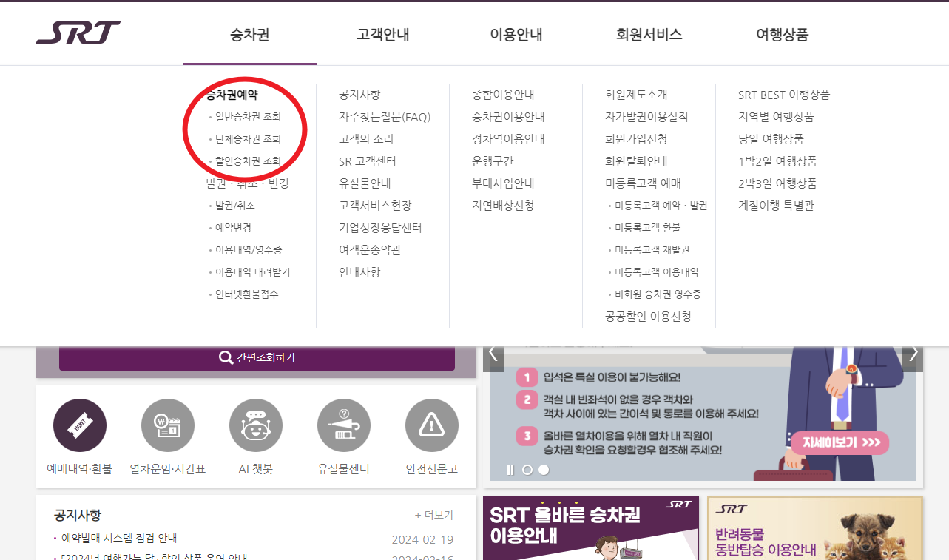Open 인터넷환불접수 item
949x560 pixels.
[246, 294]
